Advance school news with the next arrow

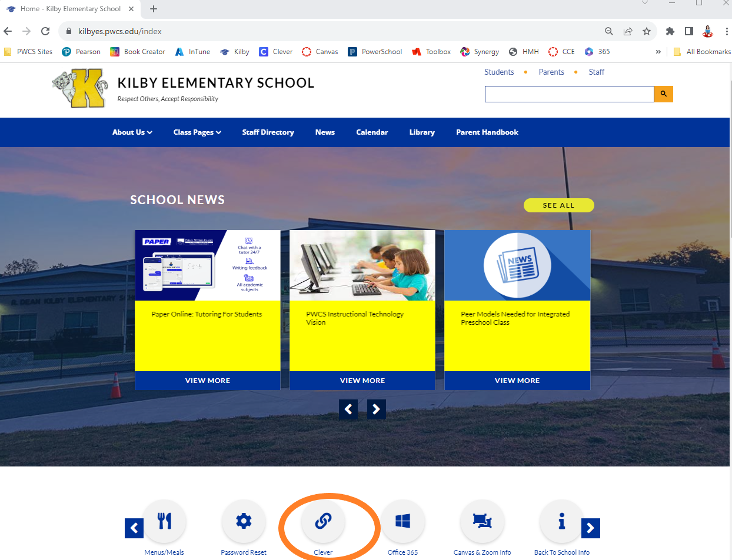pyautogui.click(x=377, y=409)
